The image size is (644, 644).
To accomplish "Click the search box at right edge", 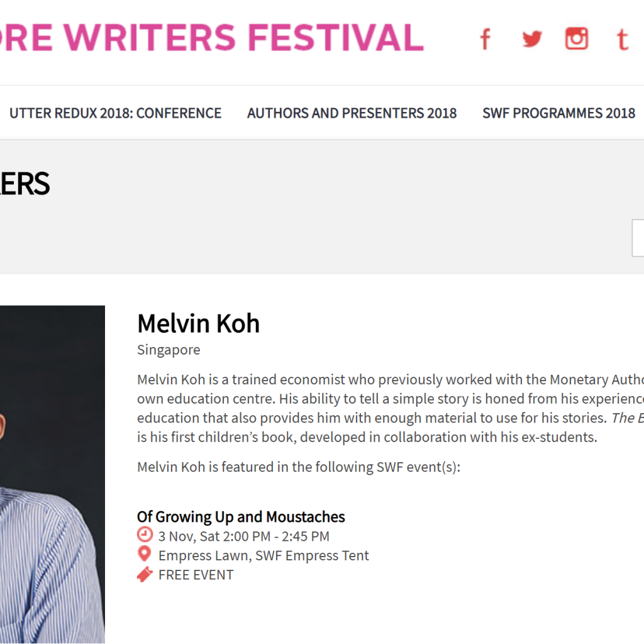I will point(638,238).
